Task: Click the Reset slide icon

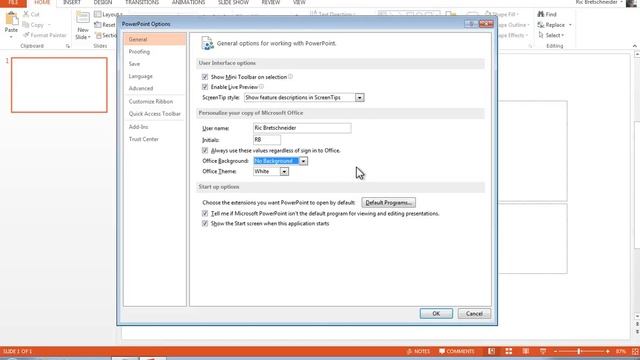Action: (98, 25)
